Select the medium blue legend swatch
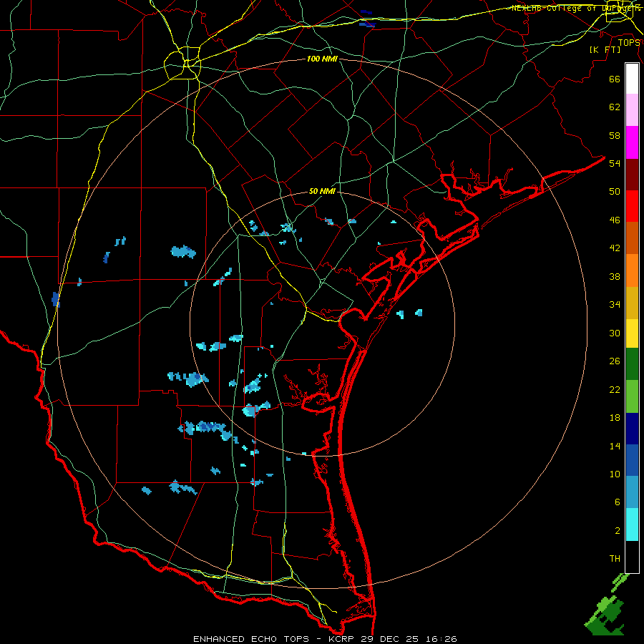 pos(632,460)
